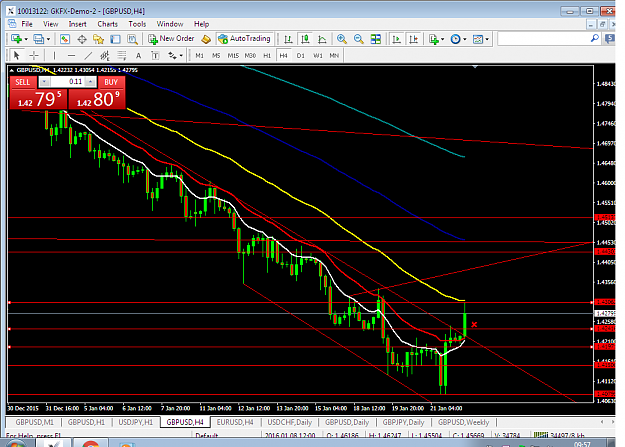The width and height of the screenshot is (625, 447).
Task: Switch chart to candlesticks mode
Action: click(305, 39)
